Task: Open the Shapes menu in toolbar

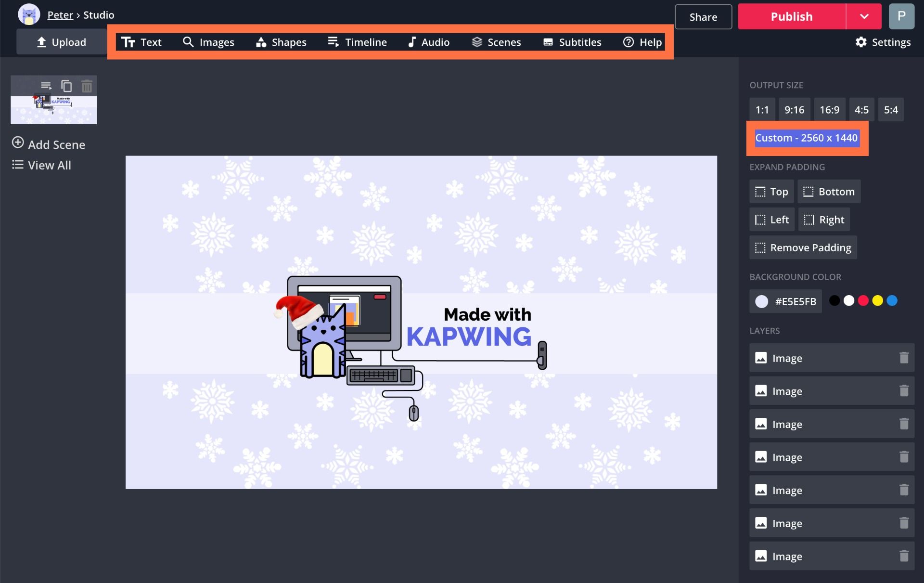Action: [x=282, y=42]
